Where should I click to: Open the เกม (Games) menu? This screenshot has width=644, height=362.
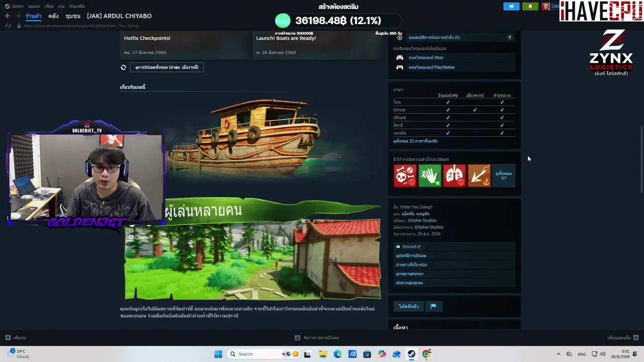(61, 7)
